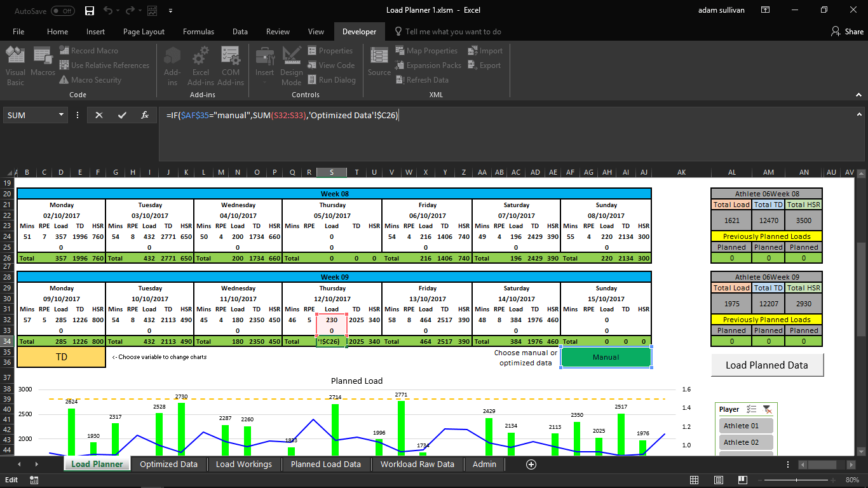The image size is (868, 488).
Task: Add a new sheet with plus icon
Action: [x=531, y=464]
